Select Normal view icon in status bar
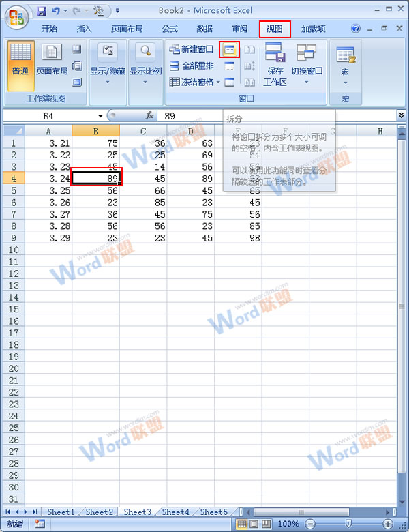The width and height of the screenshot is (409, 532). pyautogui.click(x=241, y=524)
